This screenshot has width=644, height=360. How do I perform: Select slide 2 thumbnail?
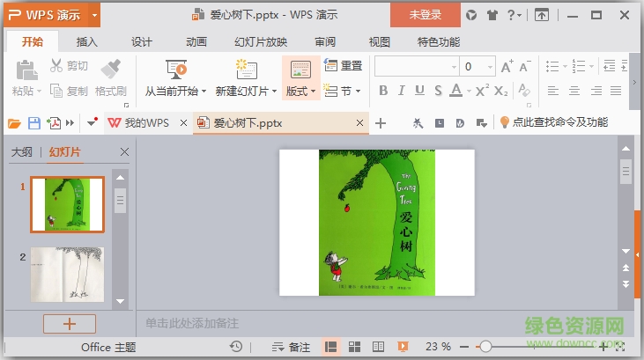[67, 274]
